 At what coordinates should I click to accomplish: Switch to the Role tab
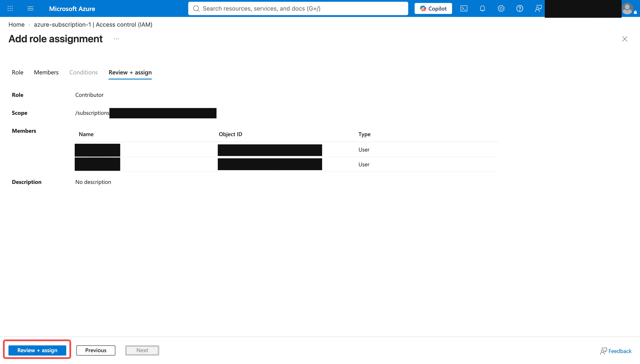pos(18,72)
